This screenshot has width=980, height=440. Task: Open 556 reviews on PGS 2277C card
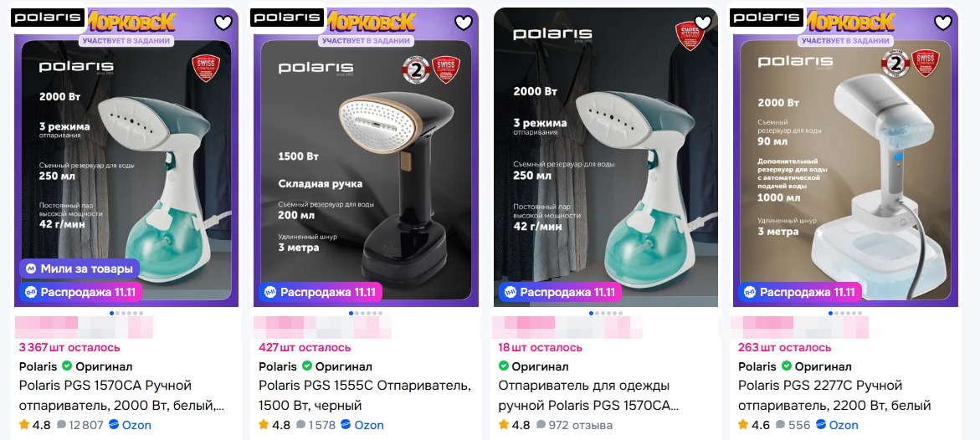point(793,425)
